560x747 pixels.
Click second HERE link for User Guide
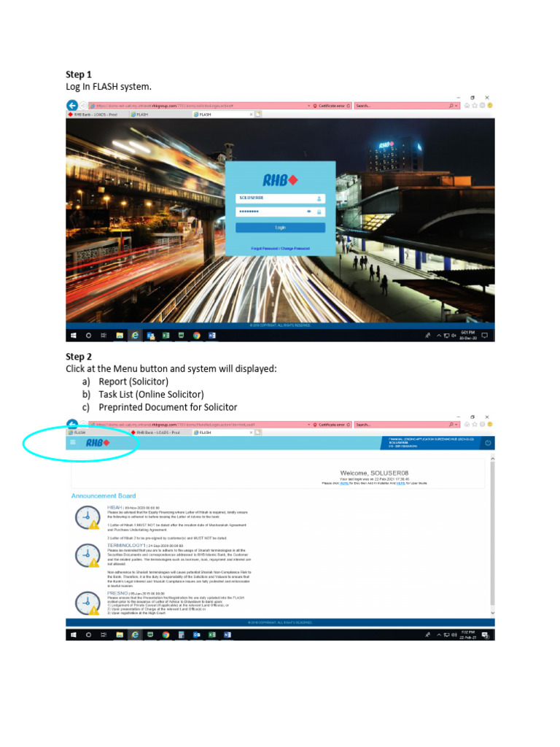[400, 483]
